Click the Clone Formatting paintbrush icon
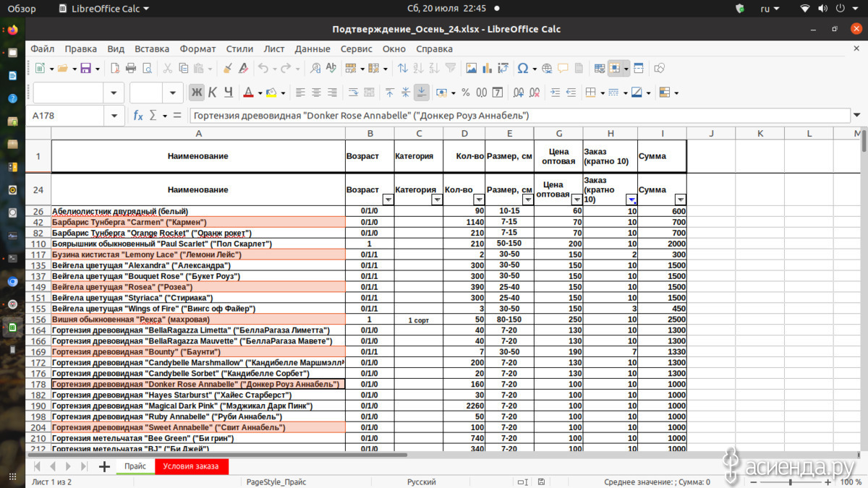 (x=227, y=69)
